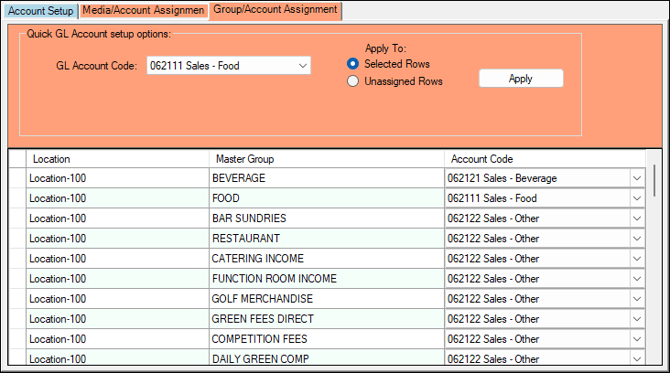The width and height of the screenshot is (670, 373).
Task: Expand Account Code dropdown for GOLF MERCHANDISE row
Action: [x=637, y=299]
